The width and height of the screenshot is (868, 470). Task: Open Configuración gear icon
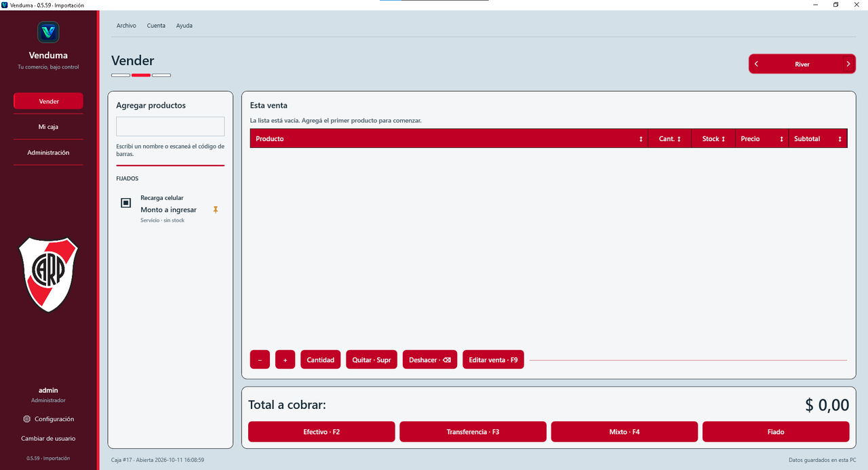click(26, 419)
